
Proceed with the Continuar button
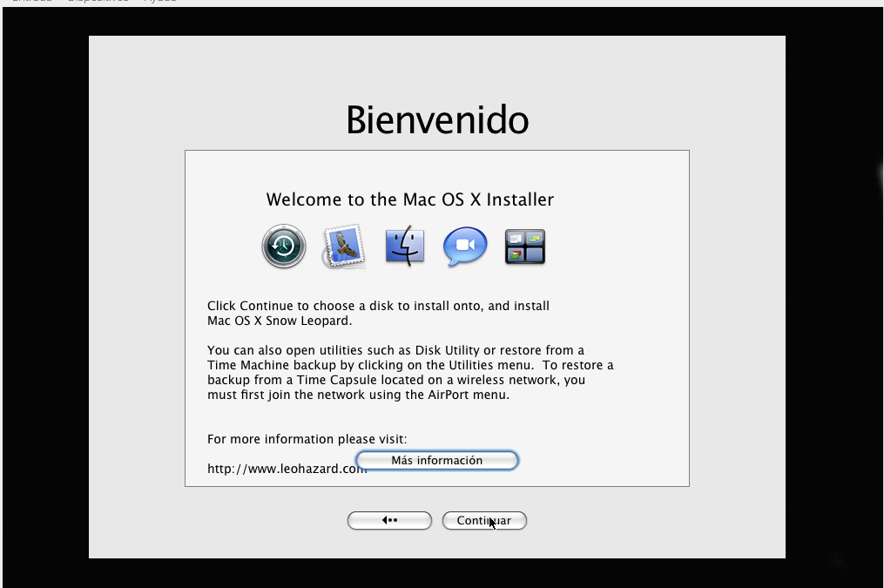tap(484, 520)
